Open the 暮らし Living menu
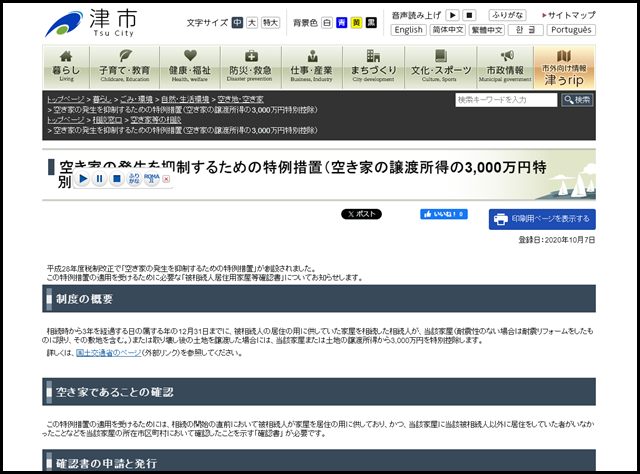The image size is (640, 474). coord(66,67)
